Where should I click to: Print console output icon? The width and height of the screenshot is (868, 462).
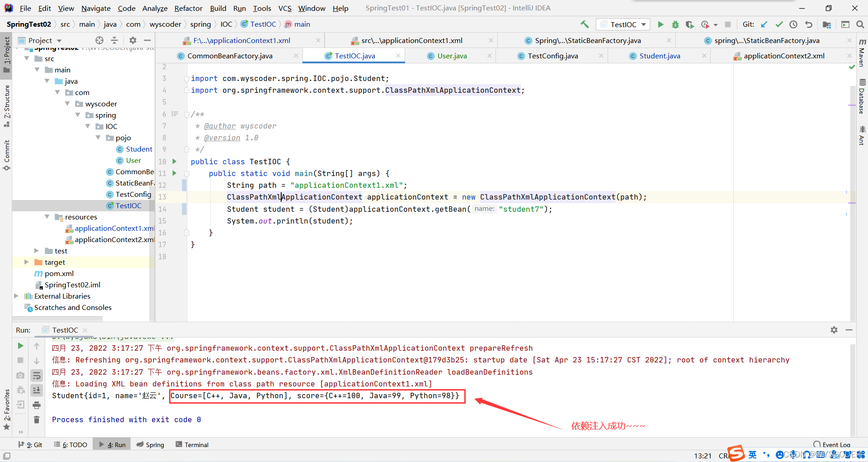tap(37, 405)
